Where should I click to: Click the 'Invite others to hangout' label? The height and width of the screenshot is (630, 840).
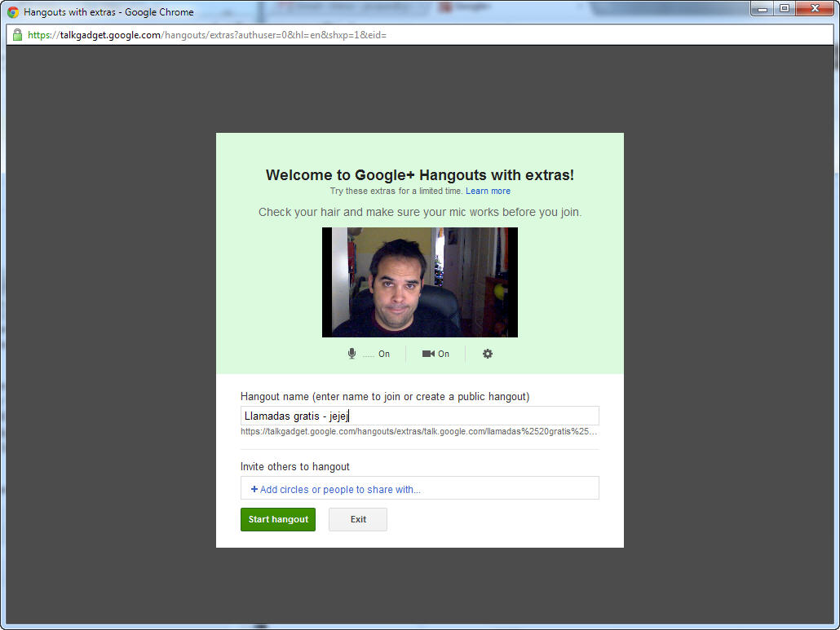click(x=294, y=467)
